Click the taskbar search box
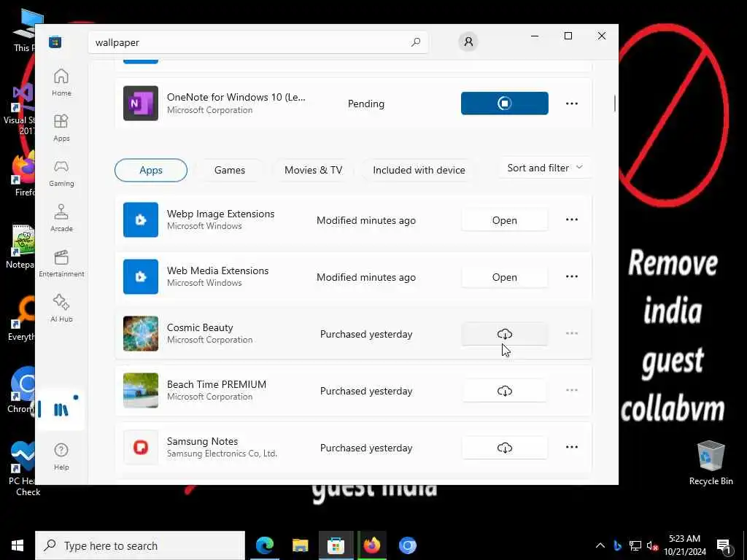Image resolution: width=747 pixels, height=560 pixels. 140,545
